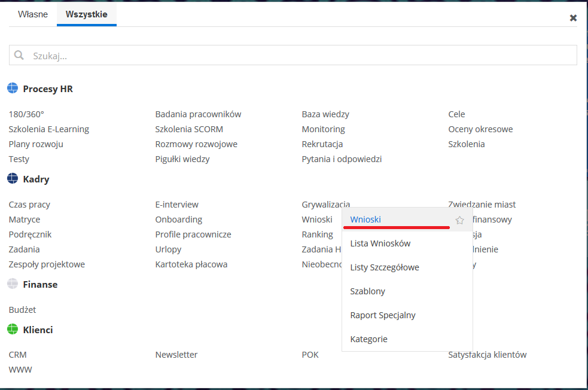
Task: Close the module menu panel with the X
Action: click(x=573, y=17)
